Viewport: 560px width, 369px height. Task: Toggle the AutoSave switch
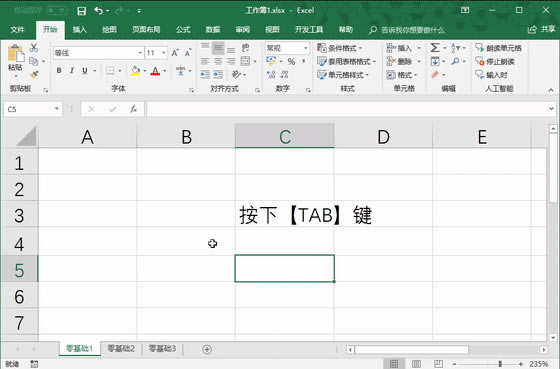[x=56, y=11]
